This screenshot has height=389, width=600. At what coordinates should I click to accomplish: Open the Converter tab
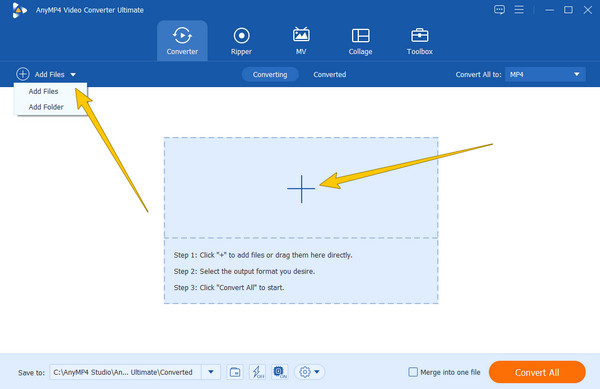pos(182,41)
